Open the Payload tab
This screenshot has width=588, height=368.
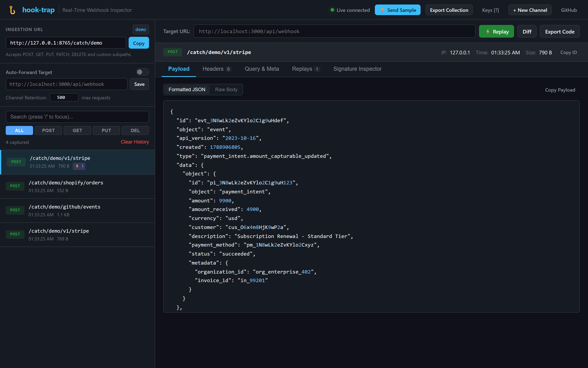(179, 69)
